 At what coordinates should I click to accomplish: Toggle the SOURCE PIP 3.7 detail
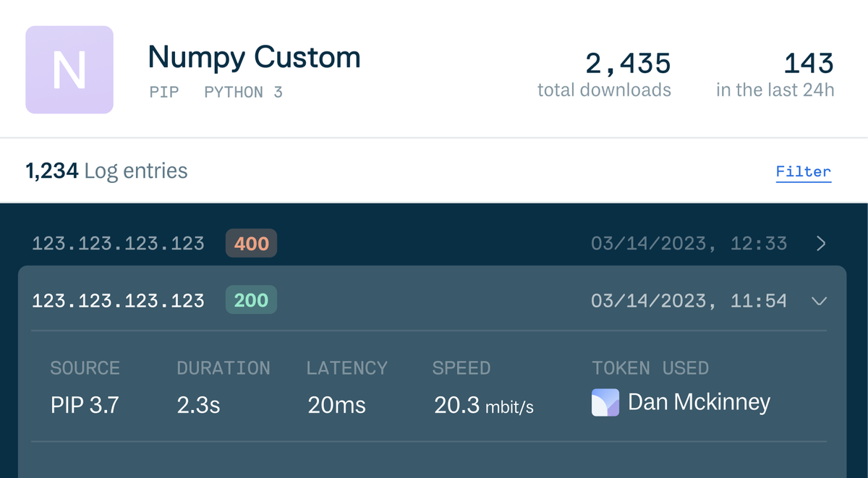(75, 406)
